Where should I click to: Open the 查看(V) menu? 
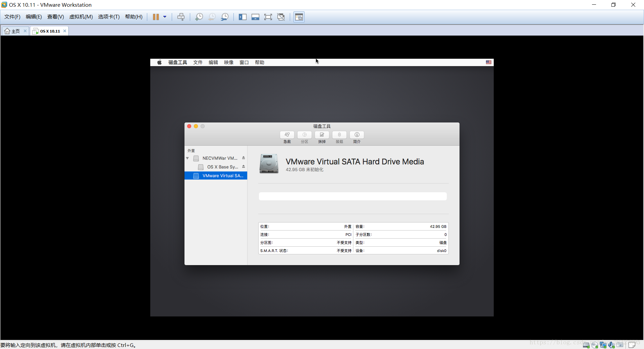(x=56, y=17)
